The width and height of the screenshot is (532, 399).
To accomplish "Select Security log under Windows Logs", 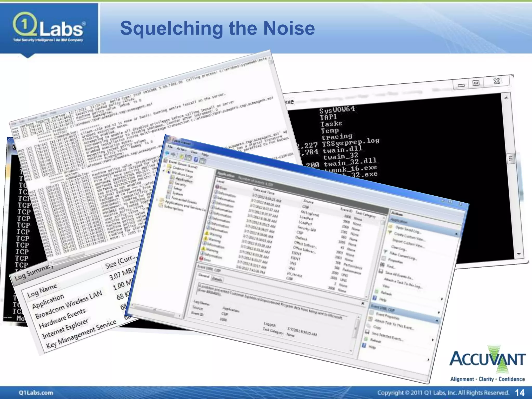I will coord(178,184).
